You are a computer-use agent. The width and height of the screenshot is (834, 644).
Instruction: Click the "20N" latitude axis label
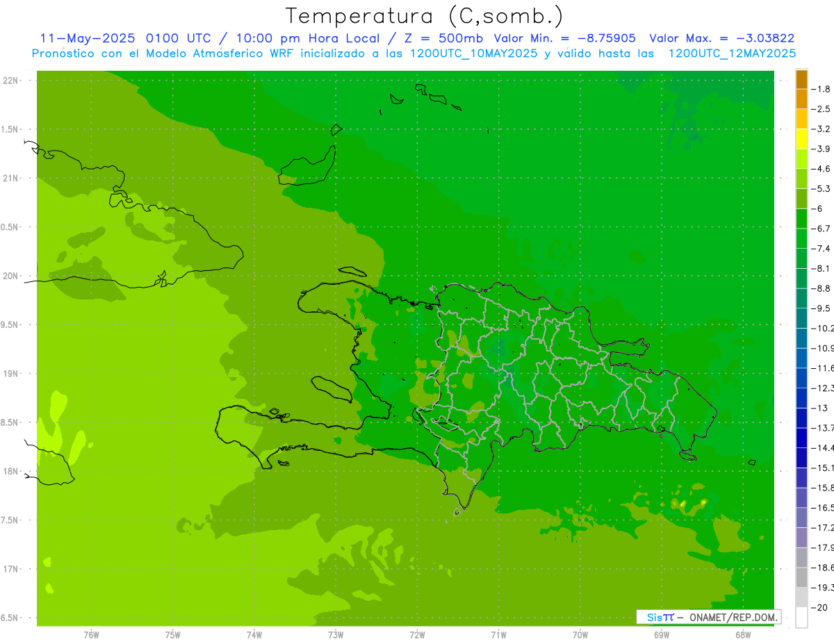(x=10, y=276)
